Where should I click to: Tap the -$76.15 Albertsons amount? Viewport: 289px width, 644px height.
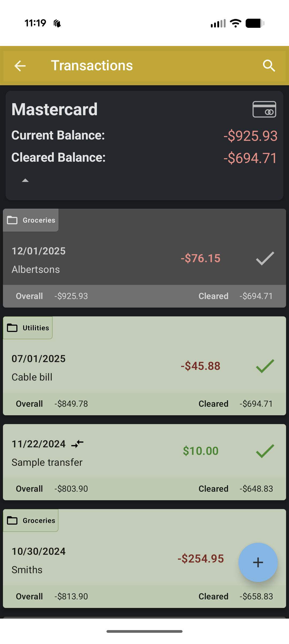point(201,258)
